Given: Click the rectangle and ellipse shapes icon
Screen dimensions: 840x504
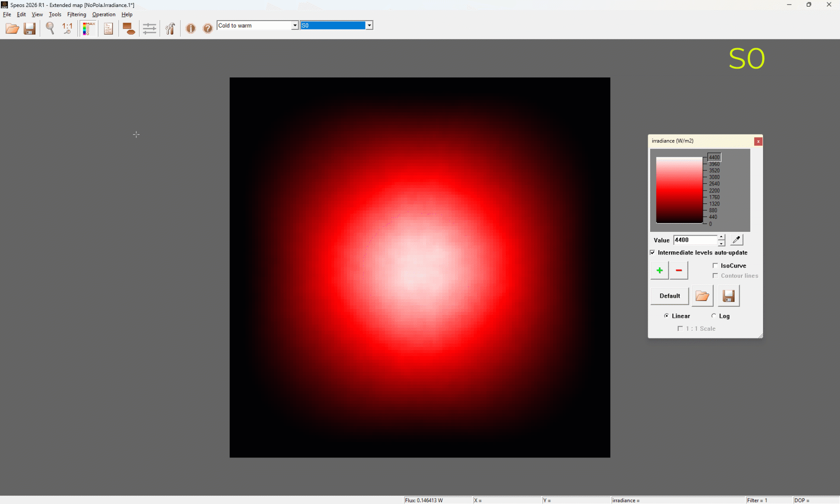Looking at the screenshot, I should tap(129, 28).
